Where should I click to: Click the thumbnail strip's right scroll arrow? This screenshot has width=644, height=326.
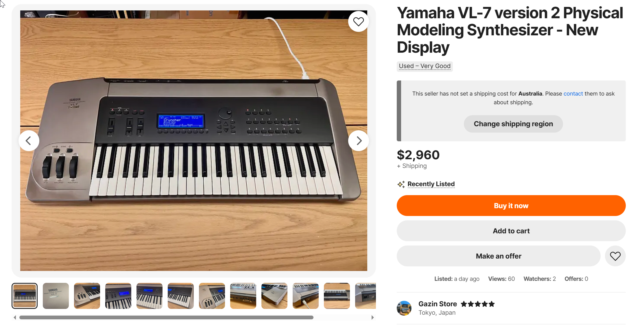(x=372, y=317)
